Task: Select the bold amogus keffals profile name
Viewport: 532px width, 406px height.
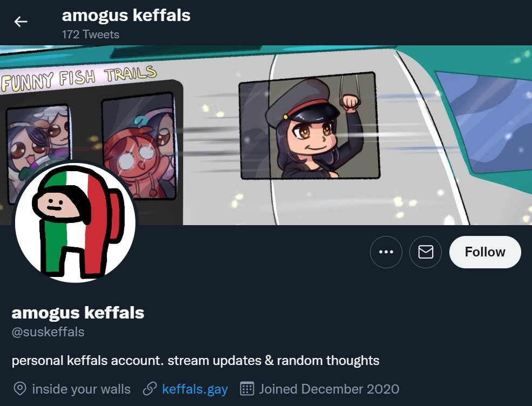Action: (x=78, y=313)
